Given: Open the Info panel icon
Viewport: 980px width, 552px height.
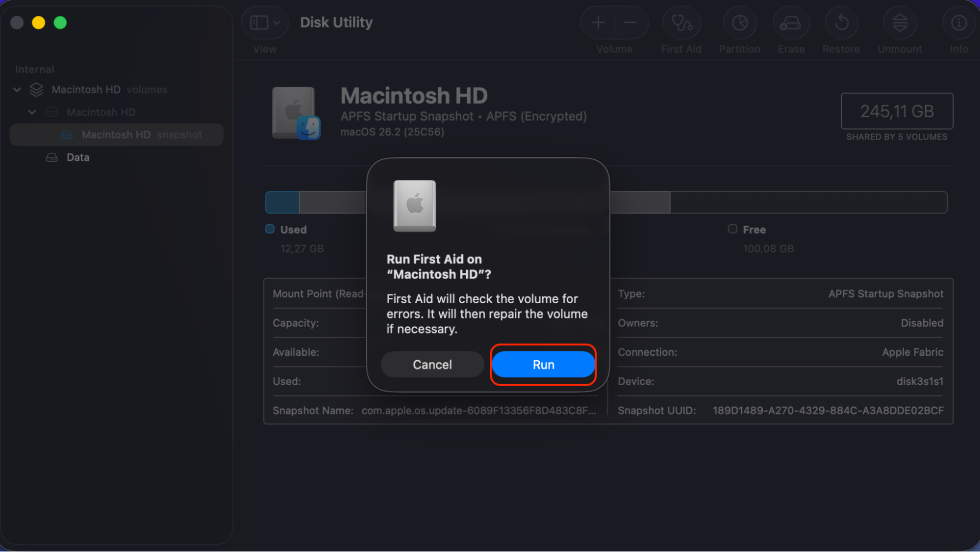Looking at the screenshot, I should 958,23.
